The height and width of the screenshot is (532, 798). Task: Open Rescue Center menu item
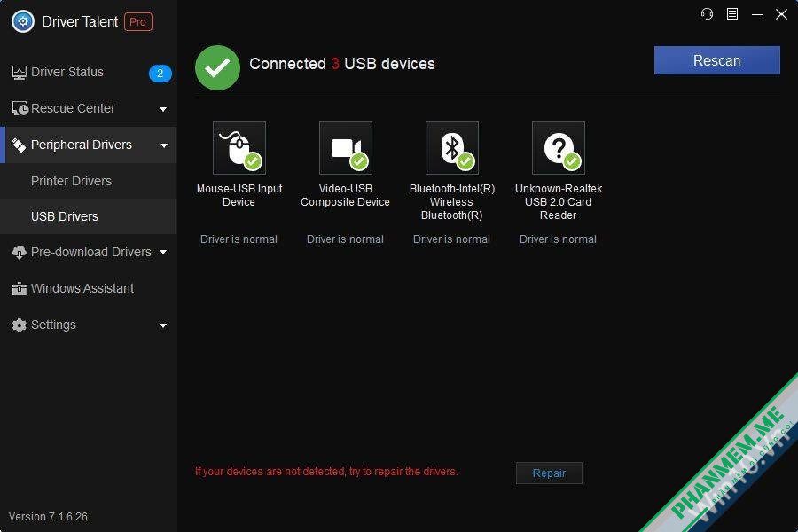coord(88,108)
